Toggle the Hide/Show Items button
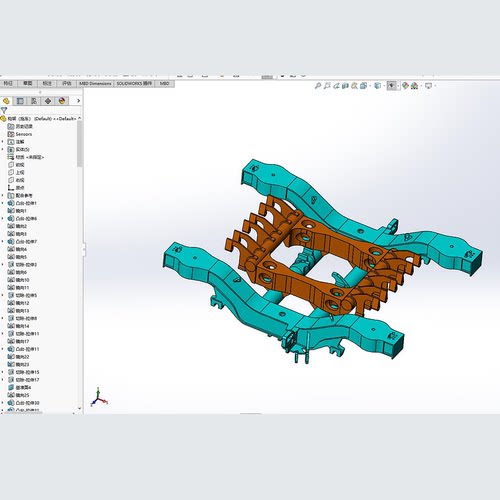 tap(392, 86)
